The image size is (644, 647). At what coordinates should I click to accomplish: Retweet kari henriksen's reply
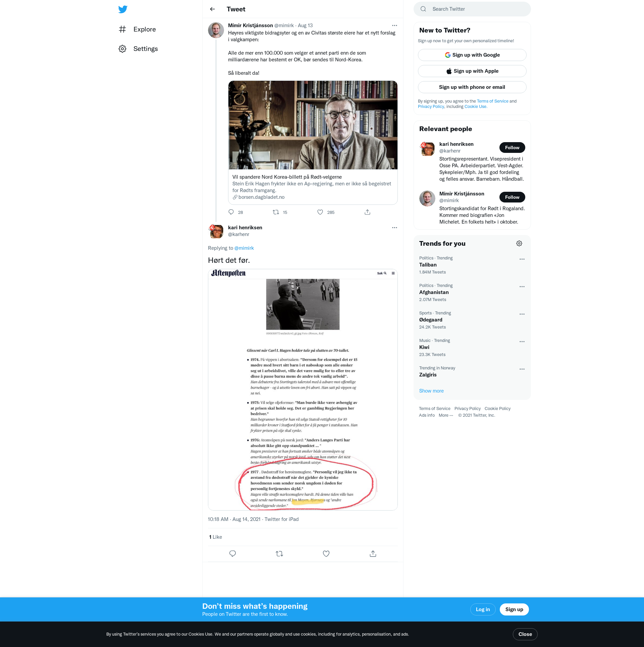pyautogui.click(x=279, y=554)
